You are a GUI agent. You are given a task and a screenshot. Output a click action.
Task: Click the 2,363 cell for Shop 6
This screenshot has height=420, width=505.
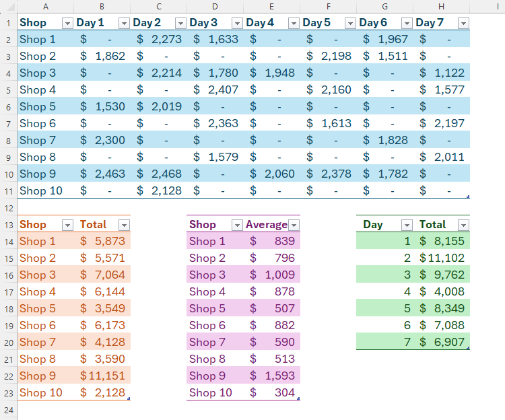tap(215, 123)
